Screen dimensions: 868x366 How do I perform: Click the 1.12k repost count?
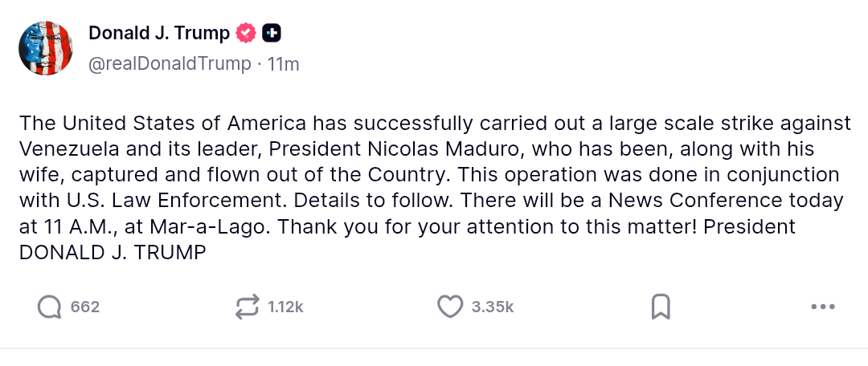pyautogui.click(x=285, y=307)
